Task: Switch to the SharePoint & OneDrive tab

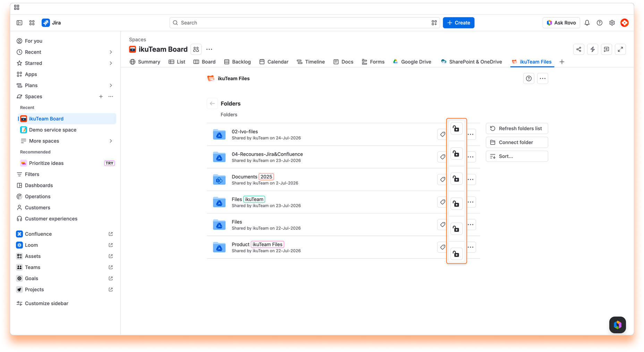Action: pos(472,62)
